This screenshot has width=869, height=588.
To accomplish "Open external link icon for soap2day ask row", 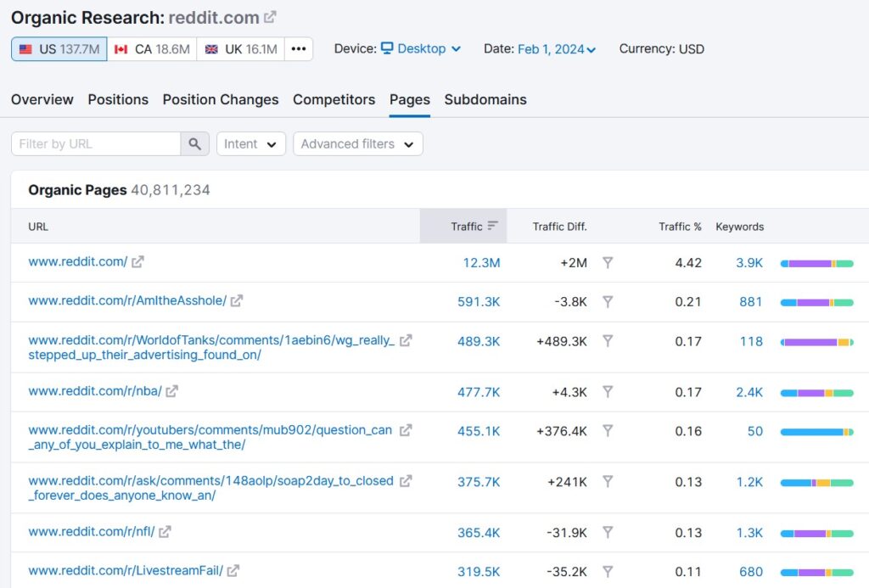I will [x=406, y=481].
